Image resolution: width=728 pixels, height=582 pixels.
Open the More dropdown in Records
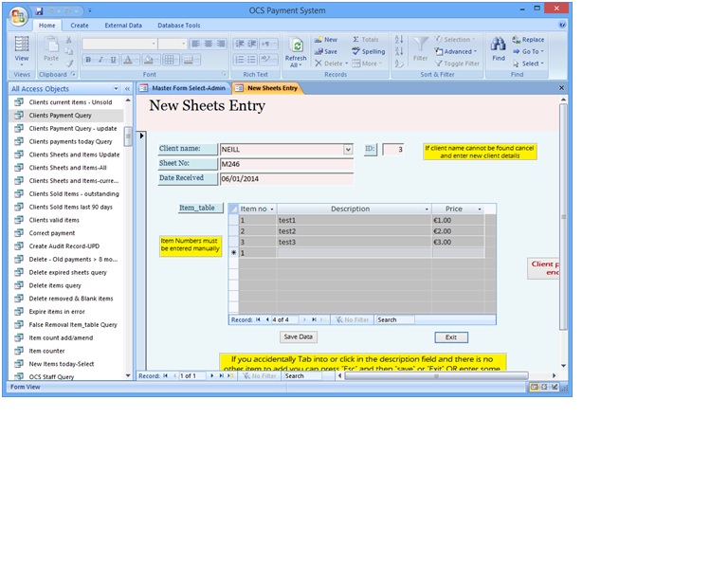coord(367,64)
